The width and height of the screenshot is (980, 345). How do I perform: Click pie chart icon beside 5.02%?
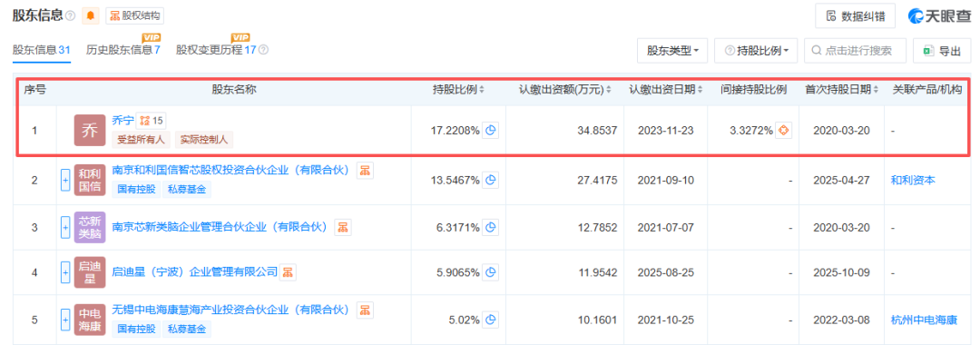[x=491, y=320]
